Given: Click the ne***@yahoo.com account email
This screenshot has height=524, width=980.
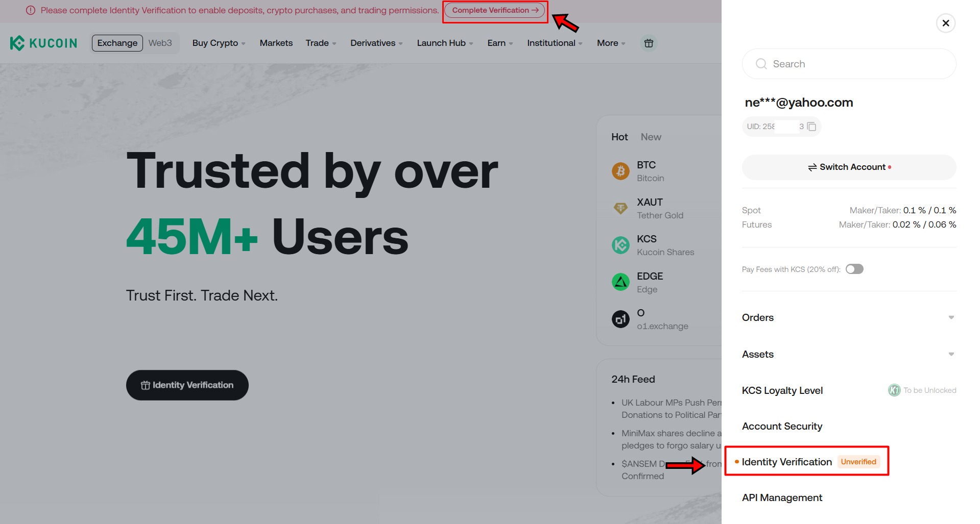Looking at the screenshot, I should 799,103.
